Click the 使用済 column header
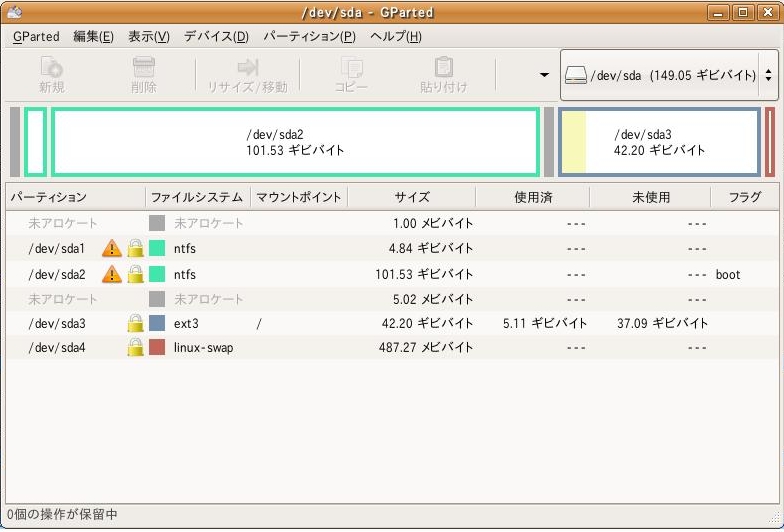The width and height of the screenshot is (784, 532). 533,197
